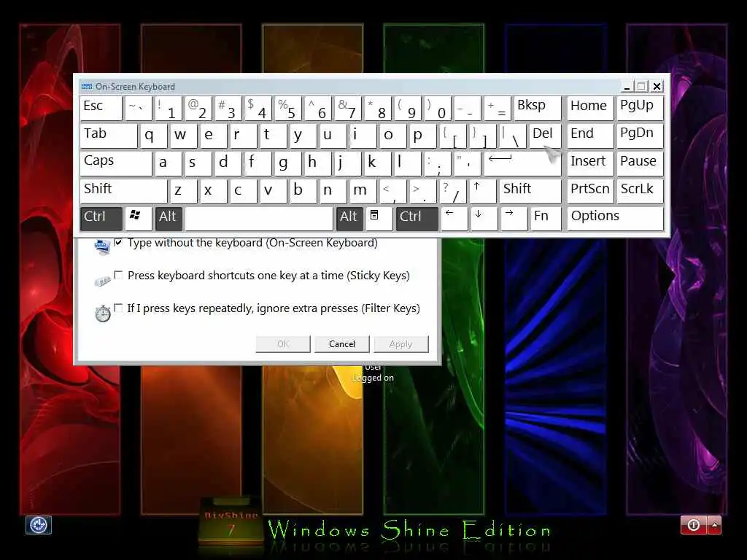The image size is (747, 560).
Task: Click the Ease of Access button
Action: (38, 525)
